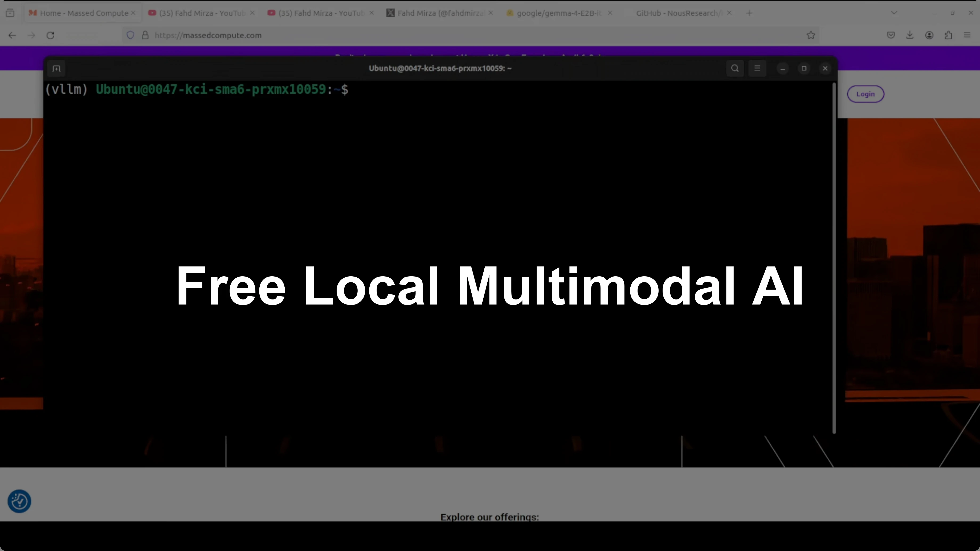Click the browser back navigation arrow

pyautogui.click(x=12, y=35)
